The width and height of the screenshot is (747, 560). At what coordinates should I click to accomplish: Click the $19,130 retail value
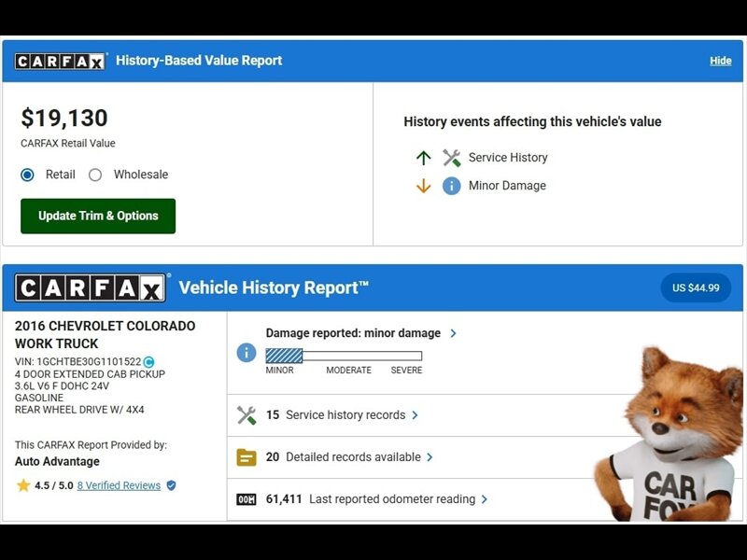pos(64,118)
